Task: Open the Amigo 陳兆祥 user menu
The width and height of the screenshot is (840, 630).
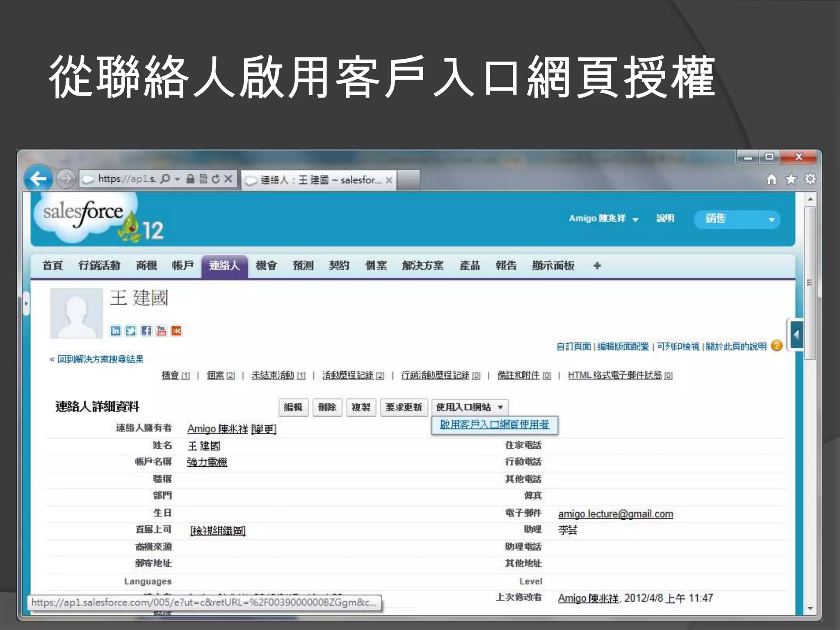Action: pos(603,219)
